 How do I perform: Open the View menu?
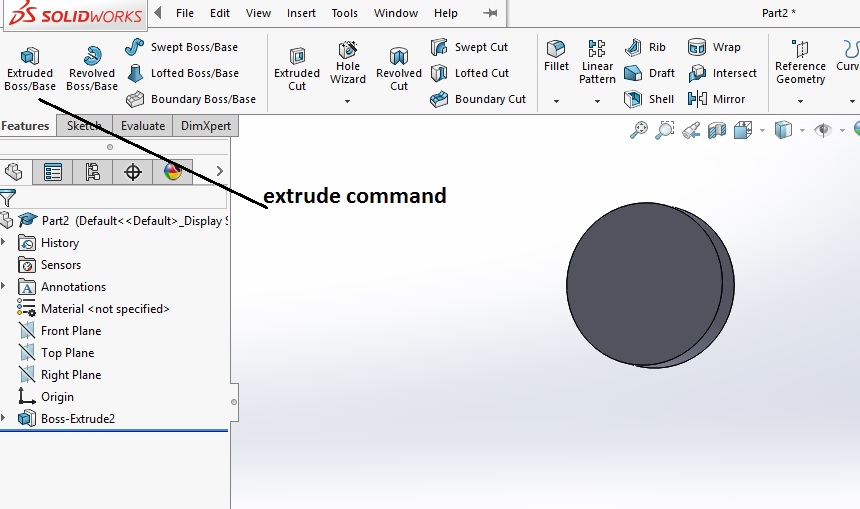pyautogui.click(x=258, y=13)
